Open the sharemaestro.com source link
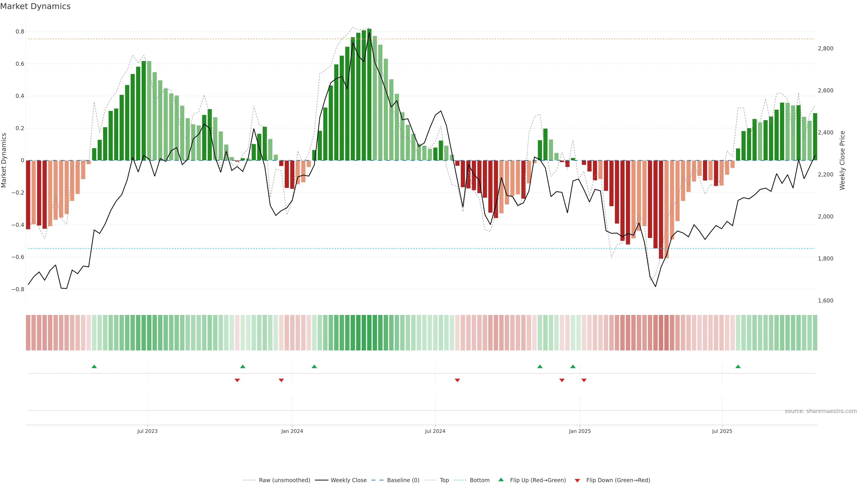The height and width of the screenshot is (488, 868). [821, 411]
